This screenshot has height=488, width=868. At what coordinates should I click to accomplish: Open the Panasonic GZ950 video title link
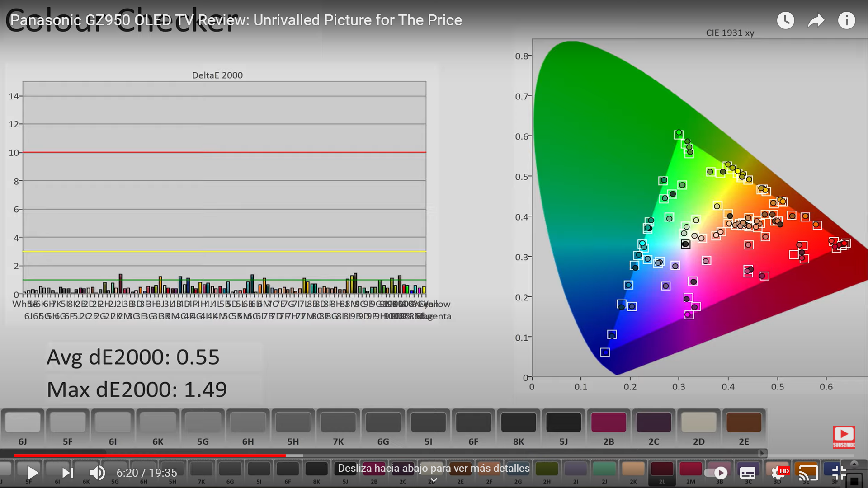tap(236, 20)
